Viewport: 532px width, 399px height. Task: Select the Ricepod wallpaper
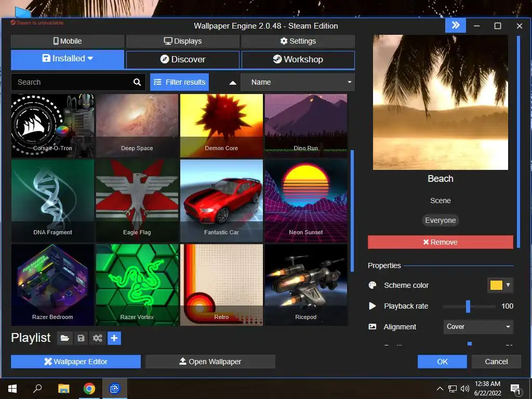(306, 285)
